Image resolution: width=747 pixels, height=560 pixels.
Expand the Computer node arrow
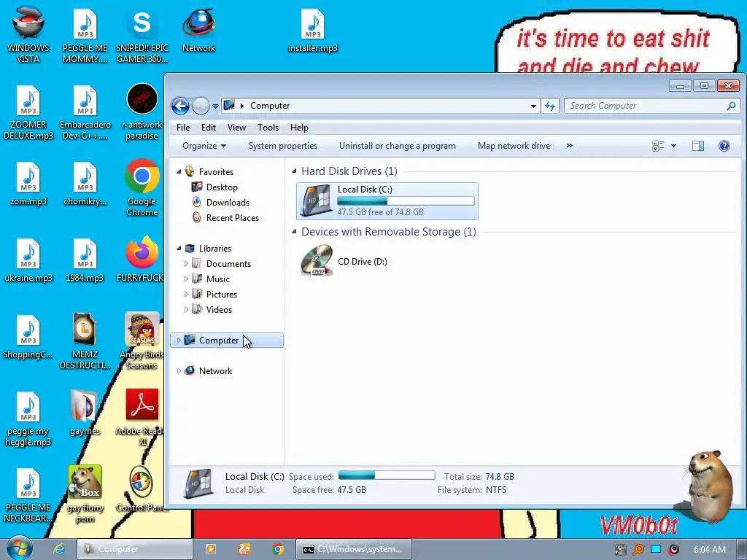179,340
